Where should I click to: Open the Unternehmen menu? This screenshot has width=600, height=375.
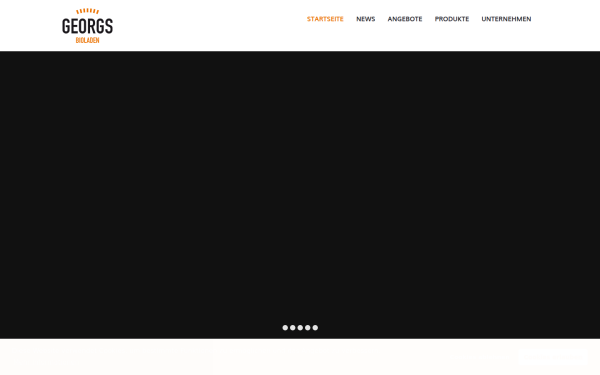(x=506, y=19)
